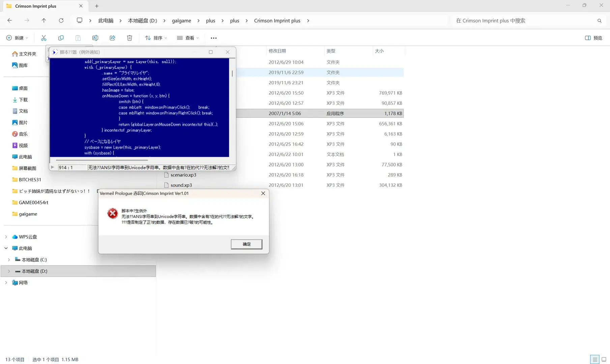The width and height of the screenshot is (610, 364).
Task: Navigate up one folder level
Action: [x=44, y=21]
